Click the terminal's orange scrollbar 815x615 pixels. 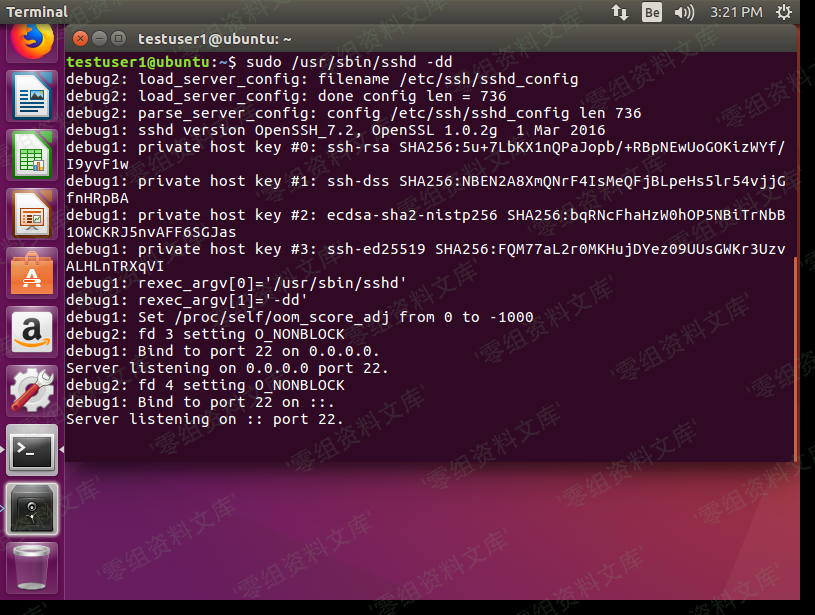(795, 350)
